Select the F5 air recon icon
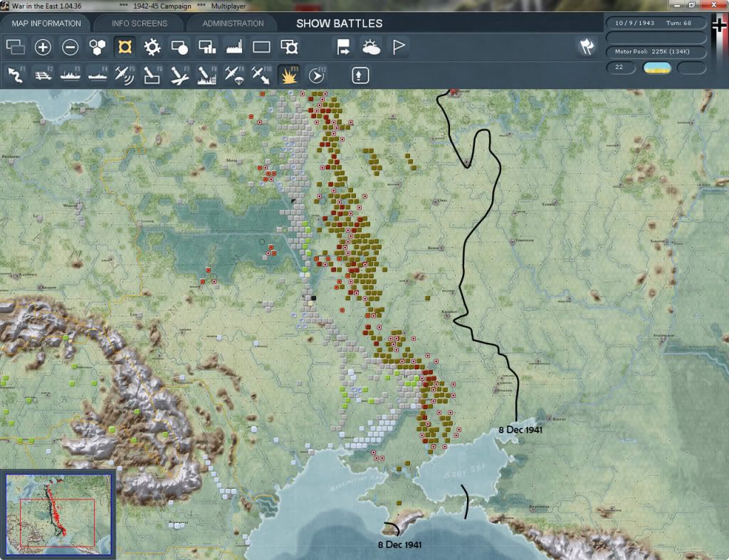Viewport: 729px width, 560px height. (125, 75)
